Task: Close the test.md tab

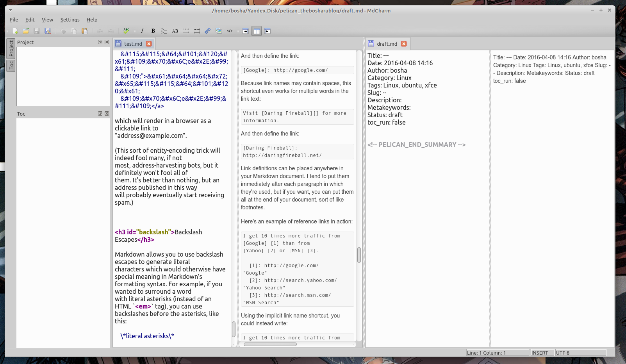Action: click(149, 44)
